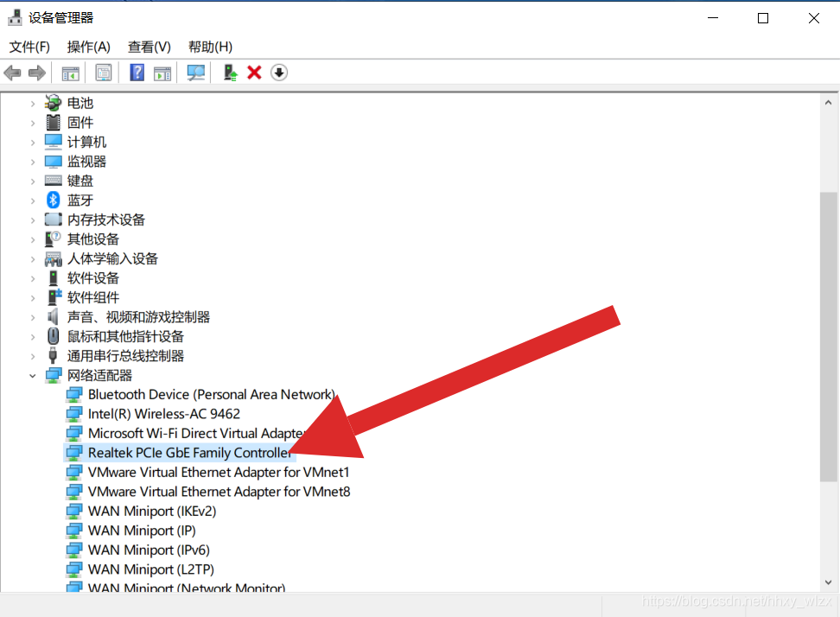Click the icon beside 其他设备

pyautogui.click(x=53, y=239)
